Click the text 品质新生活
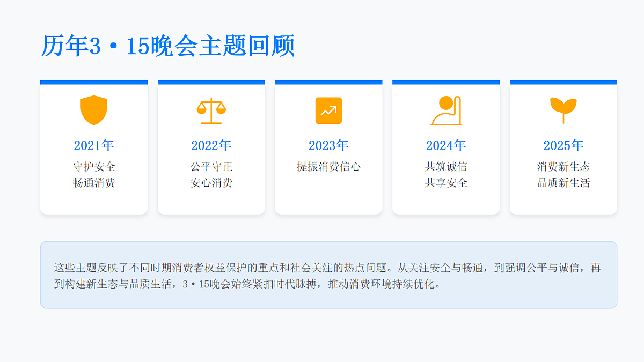The width and height of the screenshot is (644, 362). 563,183
